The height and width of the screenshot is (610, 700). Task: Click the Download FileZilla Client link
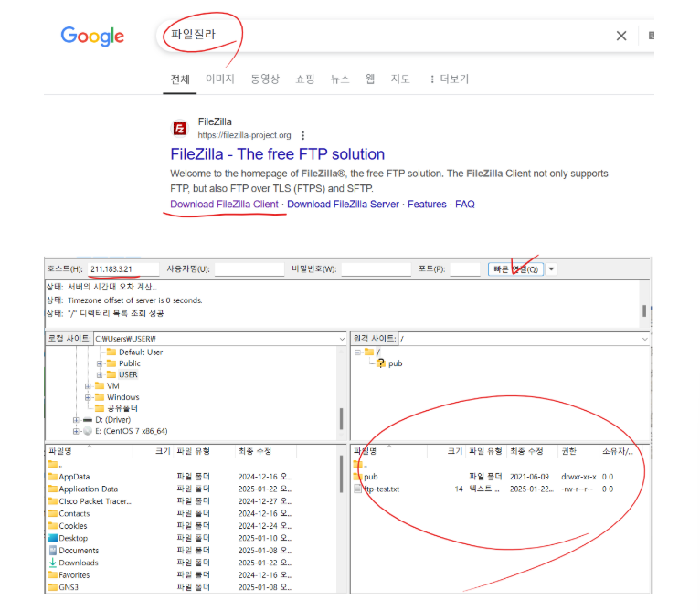tap(224, 205)
